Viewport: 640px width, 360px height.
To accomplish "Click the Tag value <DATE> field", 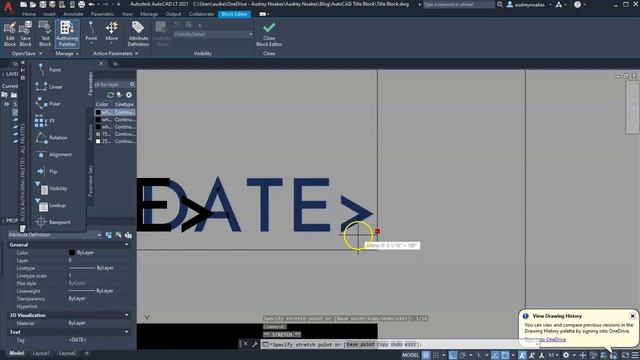I will tap(100, 340).
